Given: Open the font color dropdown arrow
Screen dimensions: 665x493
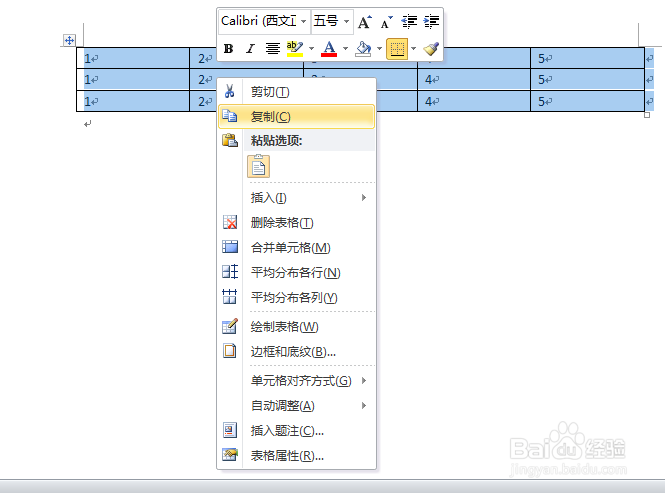Looking at the screenshot, I should coord(345,49).
